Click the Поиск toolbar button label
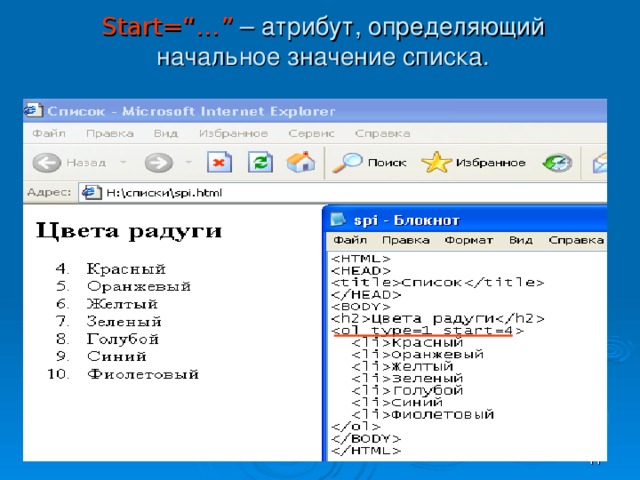This screenshot has width=640, height=480. click(x=387, y=163)
